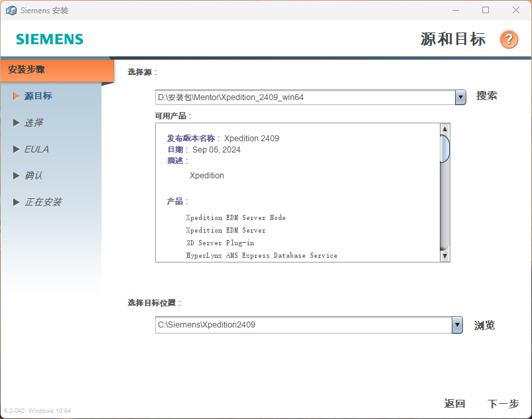Screen dimensions: 532x419
Task: Select the 选择 step in sidebar
Action: (x=34, y=123)
